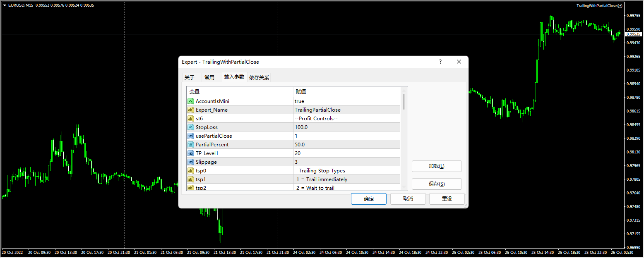Select the AccountIsMini boolean type icon
Viewport: 644px width, 258px height.
point(191,101)
